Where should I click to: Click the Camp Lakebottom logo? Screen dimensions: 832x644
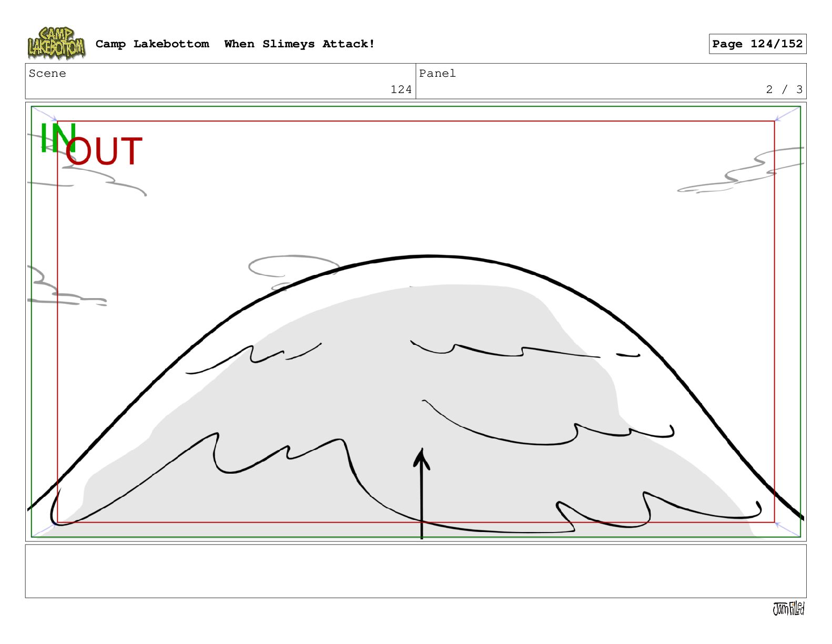click(x=56, y=44)
